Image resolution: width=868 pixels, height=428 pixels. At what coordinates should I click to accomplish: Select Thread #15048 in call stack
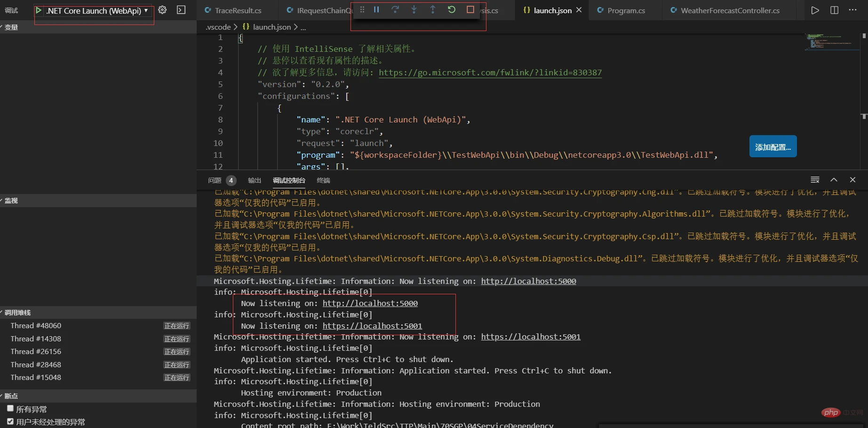coord(98,377)
